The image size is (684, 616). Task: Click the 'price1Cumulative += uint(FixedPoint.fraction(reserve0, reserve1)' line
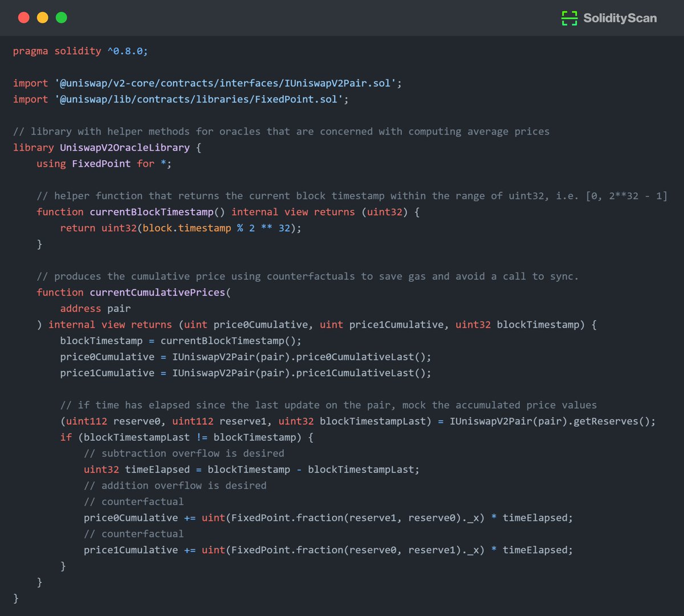click(328, 550)
